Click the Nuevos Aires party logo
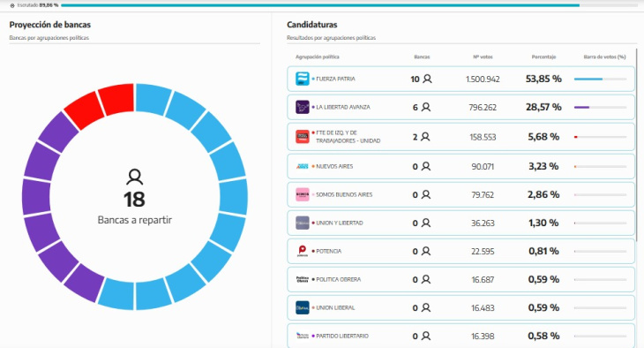Image resolution: width=644 pixels, height=348 pixels. tap(303, 166)
